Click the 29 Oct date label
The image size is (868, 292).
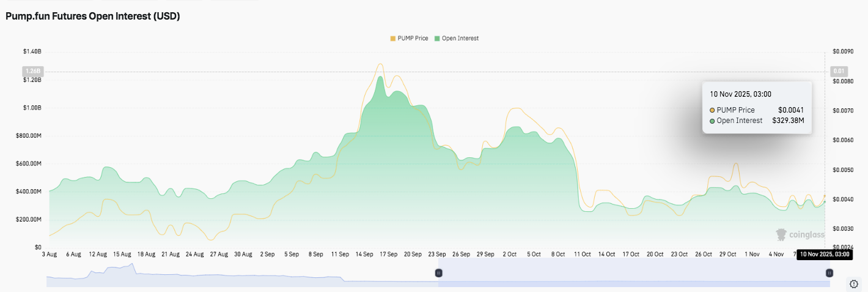click(727, 254)
